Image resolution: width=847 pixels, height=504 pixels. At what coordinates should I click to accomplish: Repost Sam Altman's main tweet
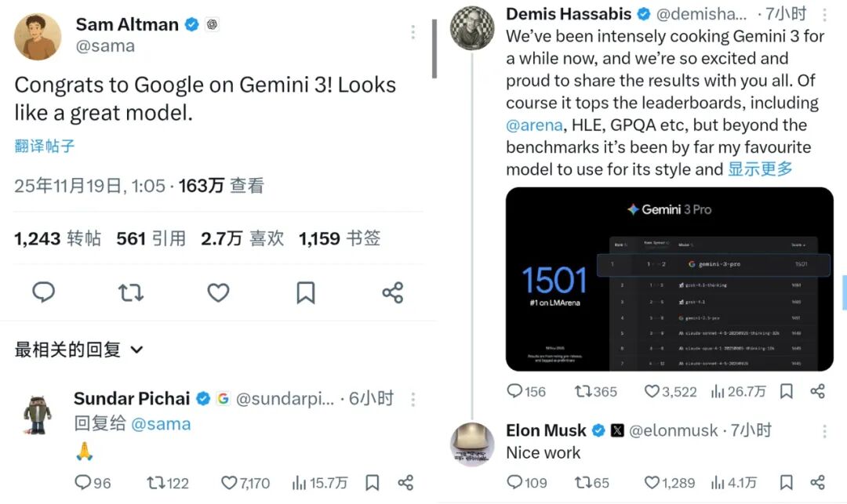coord(131,292)
